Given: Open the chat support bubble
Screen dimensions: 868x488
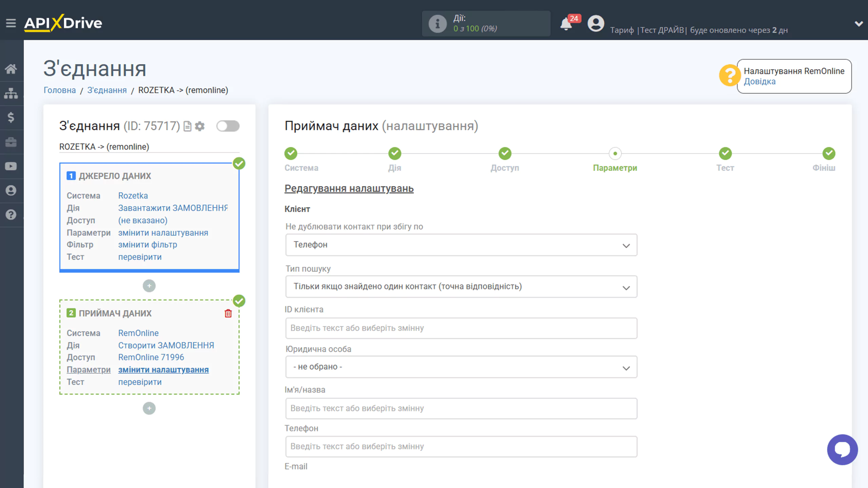Looking at the screenshot, I should pyautogui.click(x=842, y=450).
